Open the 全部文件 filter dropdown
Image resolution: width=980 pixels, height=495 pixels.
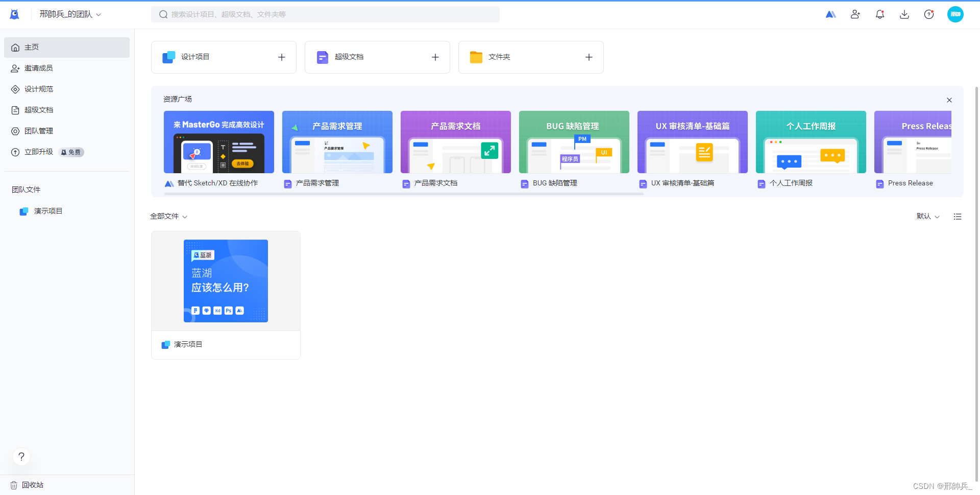tap(169, 216)
